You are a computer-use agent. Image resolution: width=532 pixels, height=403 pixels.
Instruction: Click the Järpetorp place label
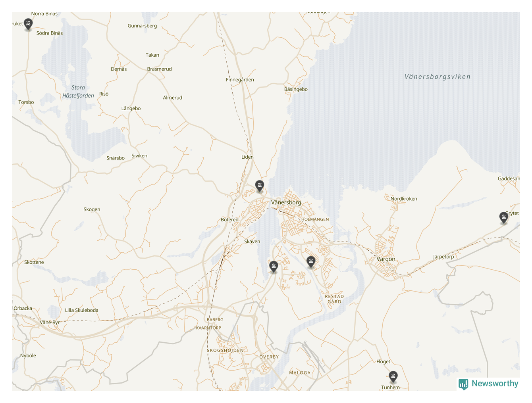coord(443,257)
